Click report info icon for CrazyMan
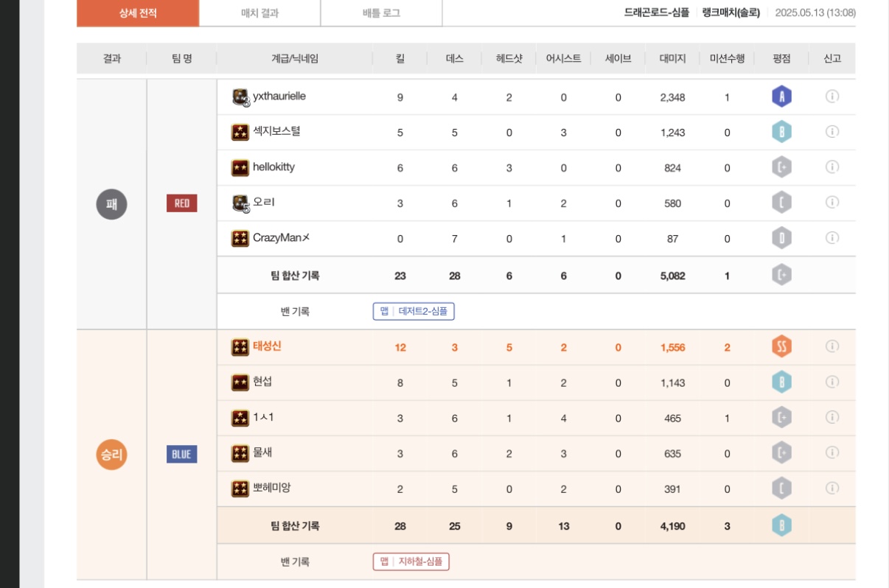Screen dimensions: 889x588 tap(832, 238)
